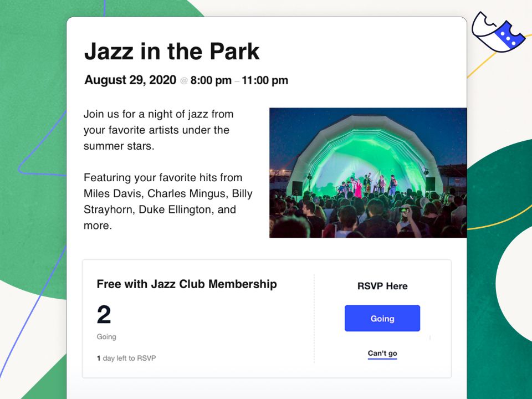Click Free with Jazz Club Membership heading
The height and width of the screenshot is (399, 532).
pyautogui.click(x=187, y=284)
